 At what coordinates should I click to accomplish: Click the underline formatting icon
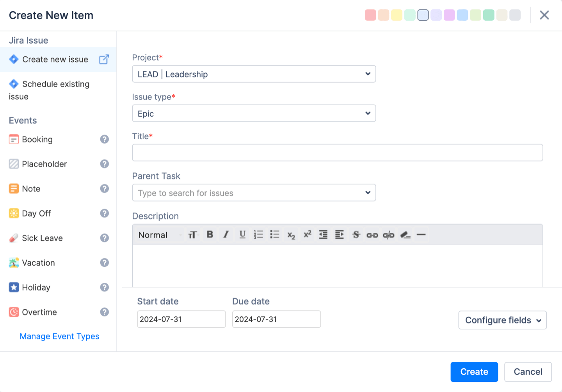pyautogui.click(x=242, y=234)
